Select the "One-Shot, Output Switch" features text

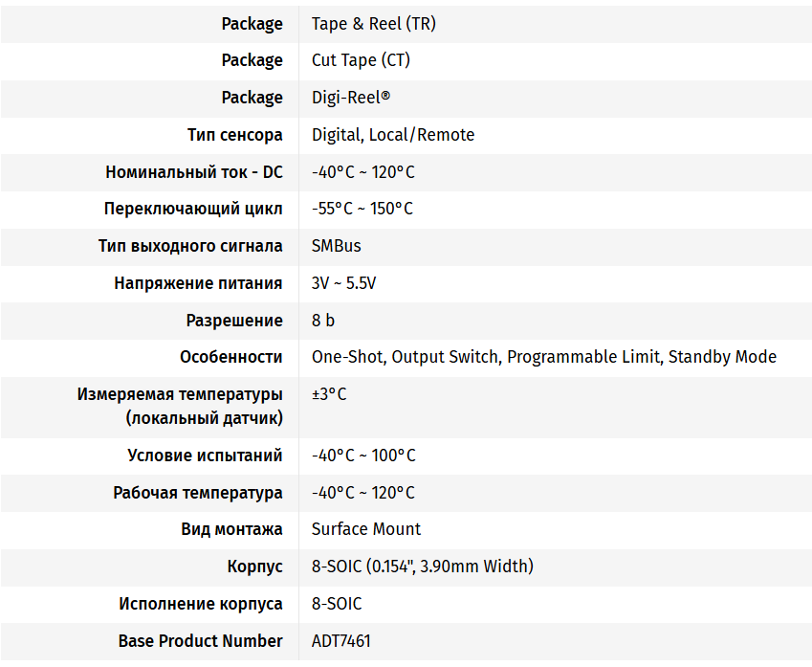click(406, 357)
